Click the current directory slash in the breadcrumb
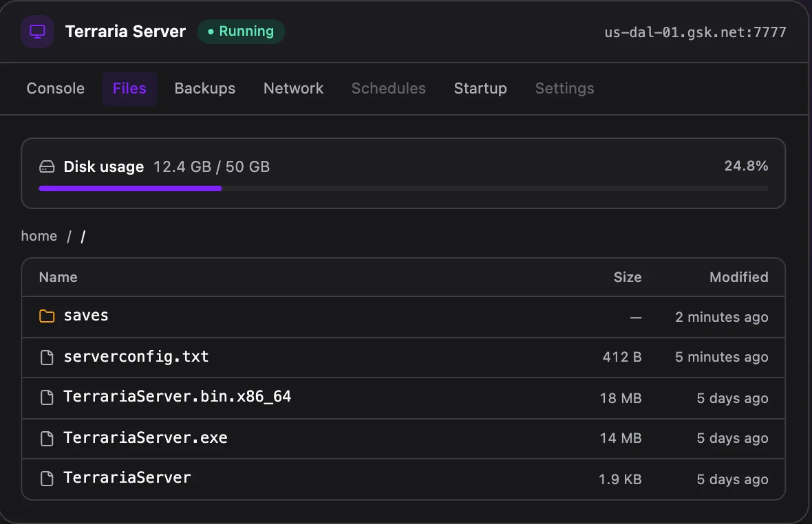The image size is (812, 524). [83, 237]
